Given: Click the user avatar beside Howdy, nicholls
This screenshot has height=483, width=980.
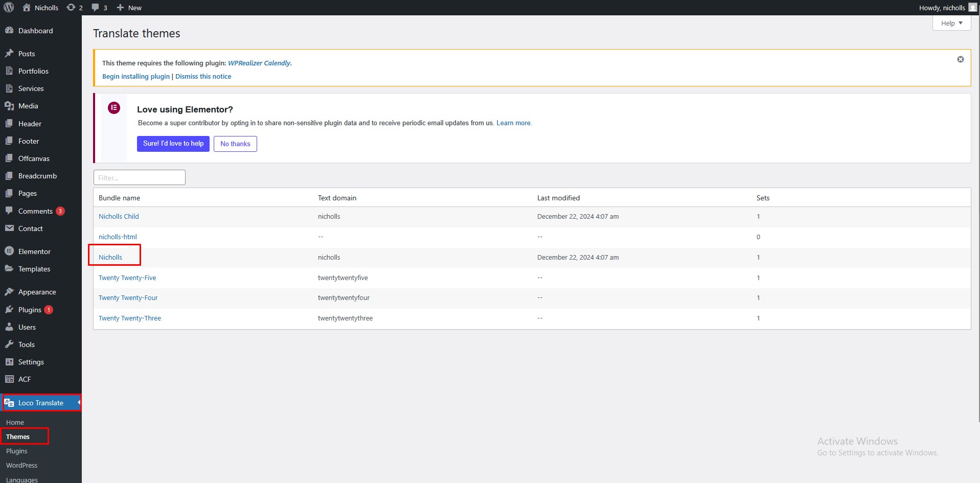Looking at the screenshot, I should coord(972,8).
